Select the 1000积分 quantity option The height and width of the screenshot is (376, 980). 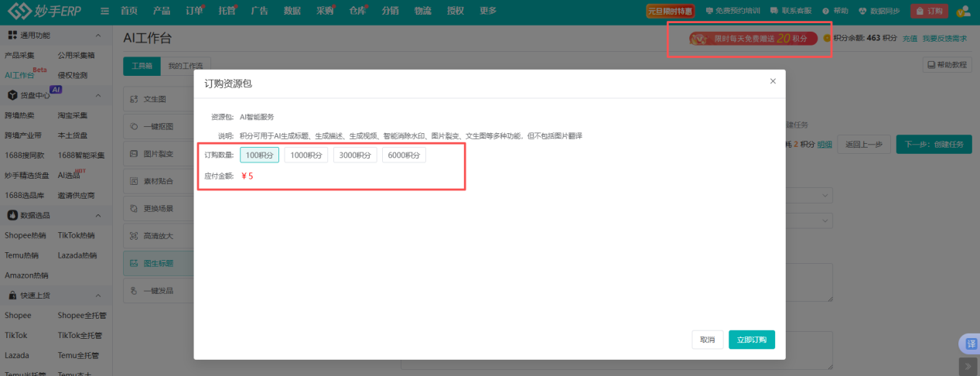306,155
